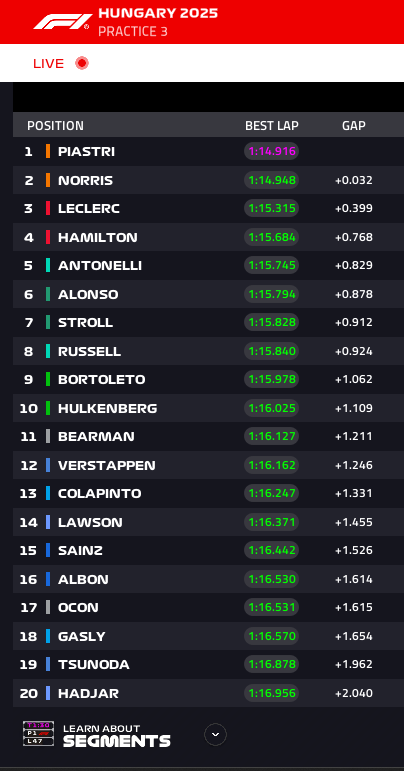Click the red LIVE indicator dot
The image size is (404, 771).
(82, 63)
